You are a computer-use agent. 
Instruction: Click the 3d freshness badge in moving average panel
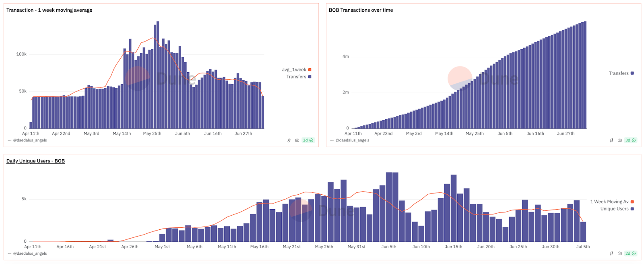point(308,140)
